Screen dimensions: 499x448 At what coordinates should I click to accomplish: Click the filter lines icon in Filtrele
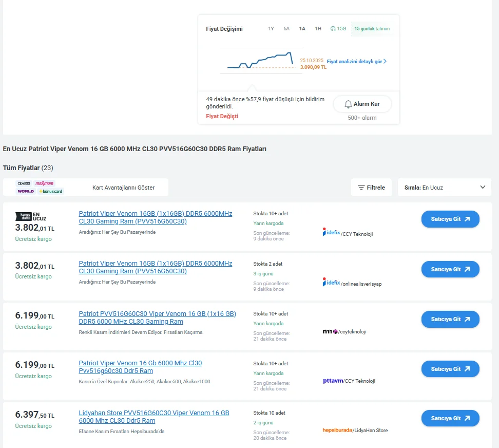pyautogui.click(x=361, y=188)
